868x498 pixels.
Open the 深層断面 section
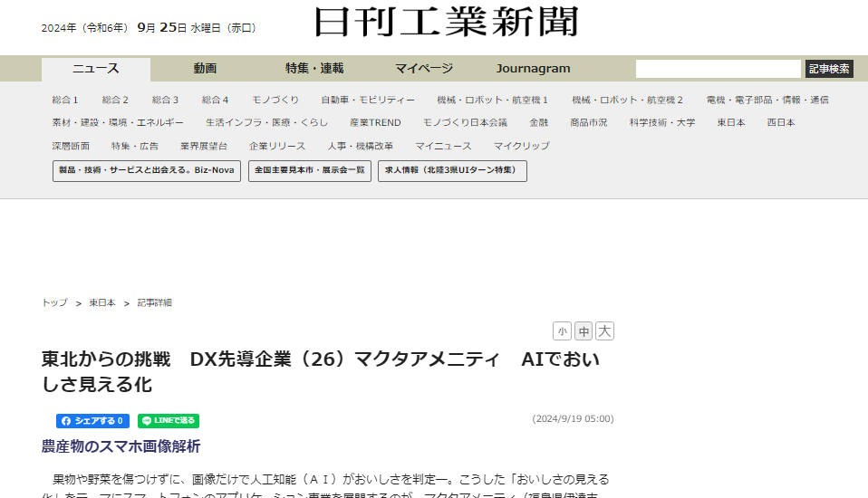click(71, 146)
